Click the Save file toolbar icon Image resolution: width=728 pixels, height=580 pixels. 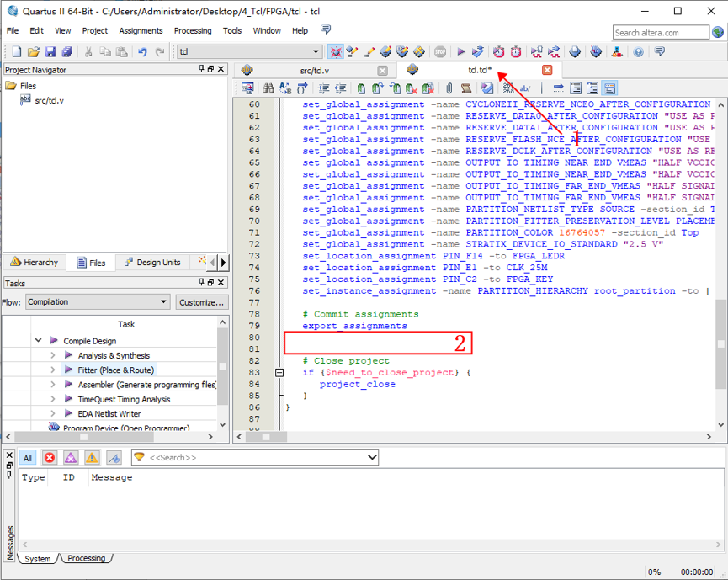(50, 52)
